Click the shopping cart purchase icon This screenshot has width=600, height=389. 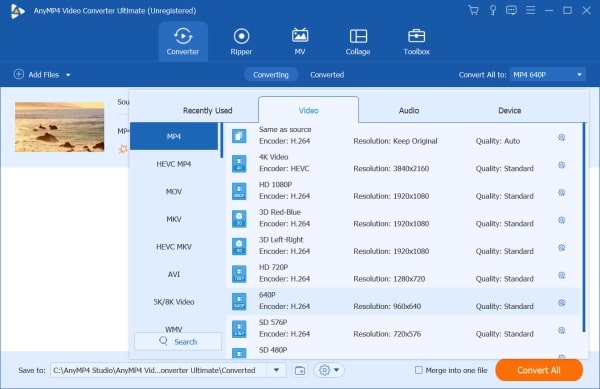[x=473, y=10]
